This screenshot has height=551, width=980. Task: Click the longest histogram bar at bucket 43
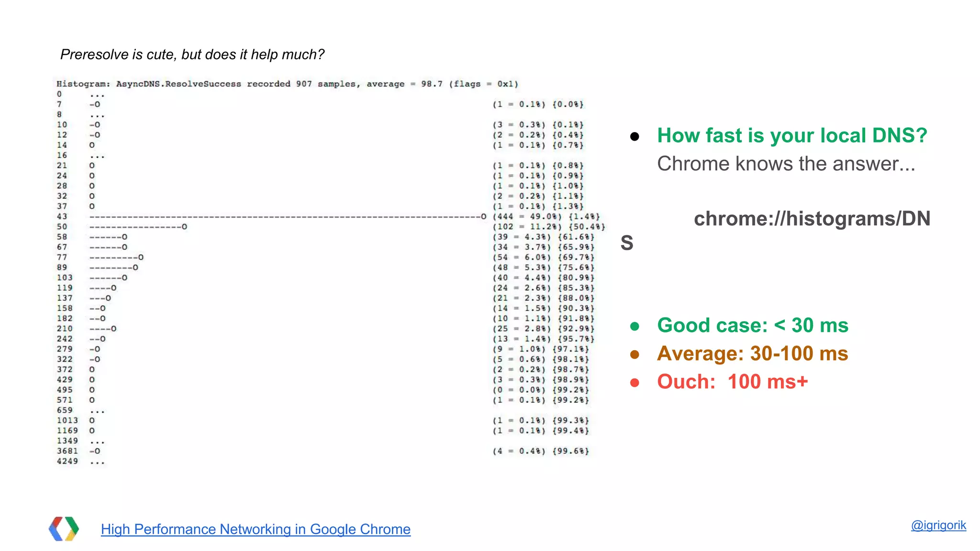click(x=287, y=217)
